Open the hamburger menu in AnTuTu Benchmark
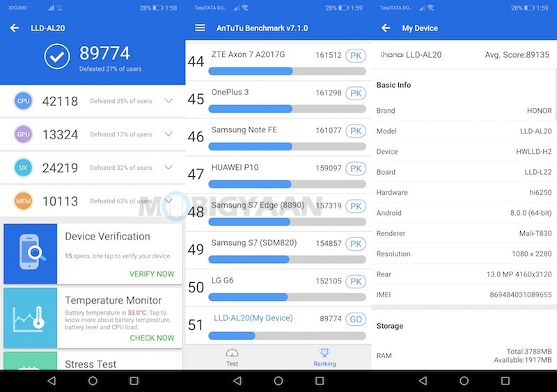Image resolution: width=557 pixels, height=392 pixels. coord(200,28)
